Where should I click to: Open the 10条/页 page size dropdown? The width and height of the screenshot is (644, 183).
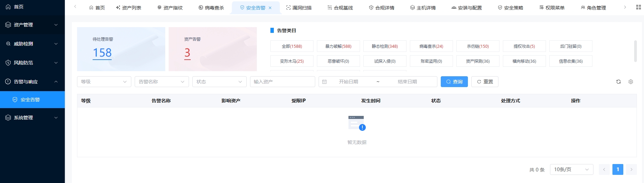click(571, 169)
